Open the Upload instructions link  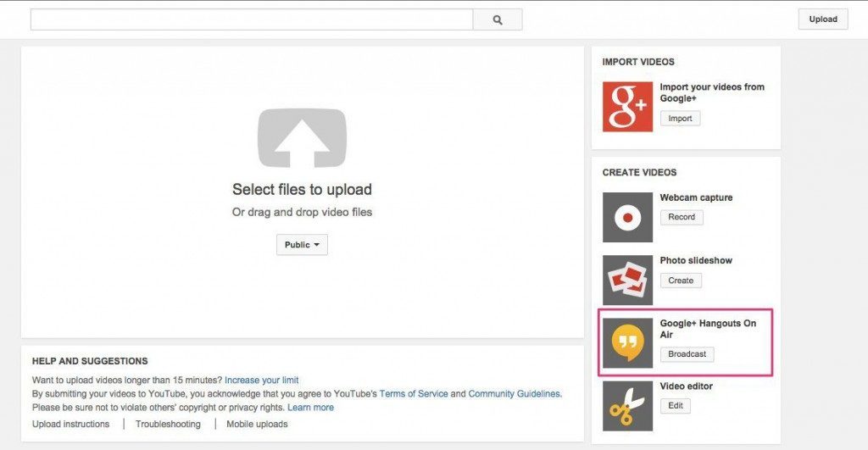[x=71, y=424]
